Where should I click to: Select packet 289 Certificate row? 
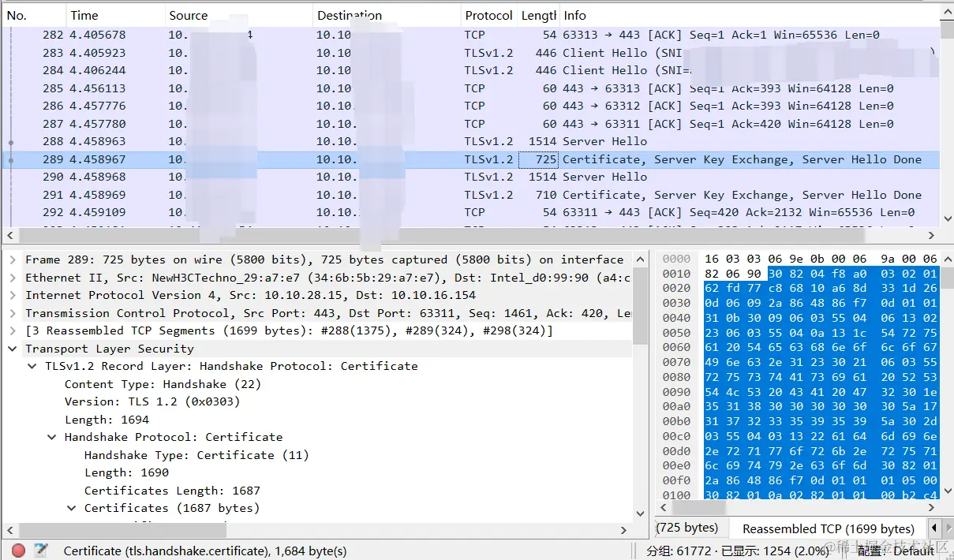point(471,159)
